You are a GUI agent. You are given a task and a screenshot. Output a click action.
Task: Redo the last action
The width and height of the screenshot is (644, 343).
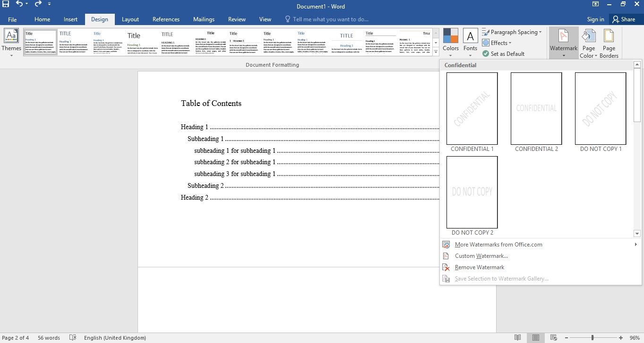click(38, 4)
